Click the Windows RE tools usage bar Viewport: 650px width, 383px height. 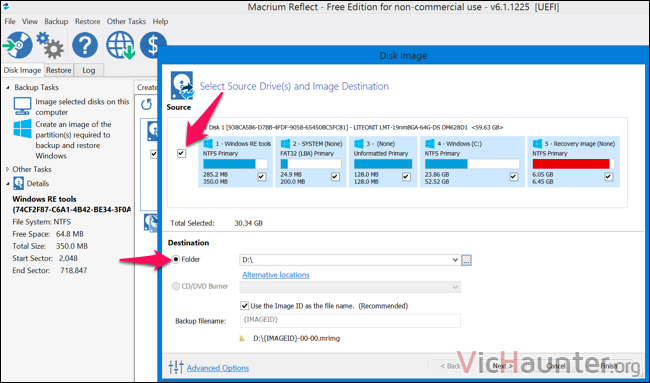(x=235, y=164)
